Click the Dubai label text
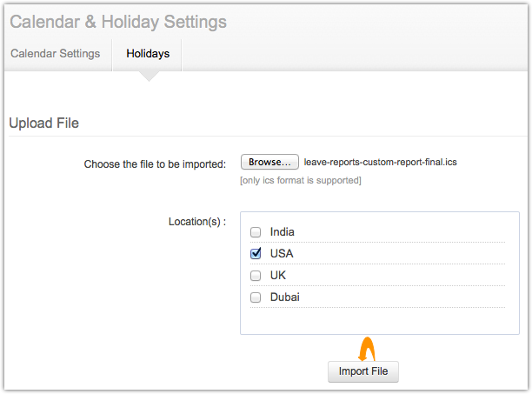532x394 pixels. (285, 297)
